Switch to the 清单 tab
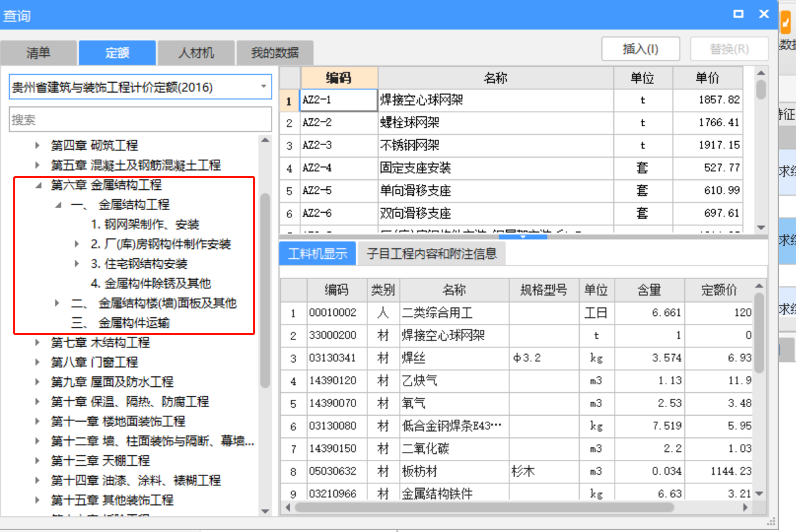796x532 pixels. [38, 53]
